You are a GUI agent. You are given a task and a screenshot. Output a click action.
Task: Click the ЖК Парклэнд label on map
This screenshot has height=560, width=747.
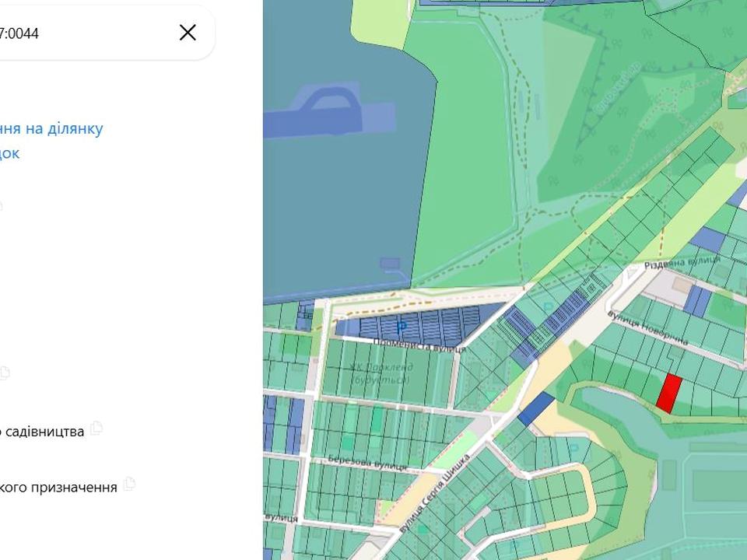(x=380, y=373)
